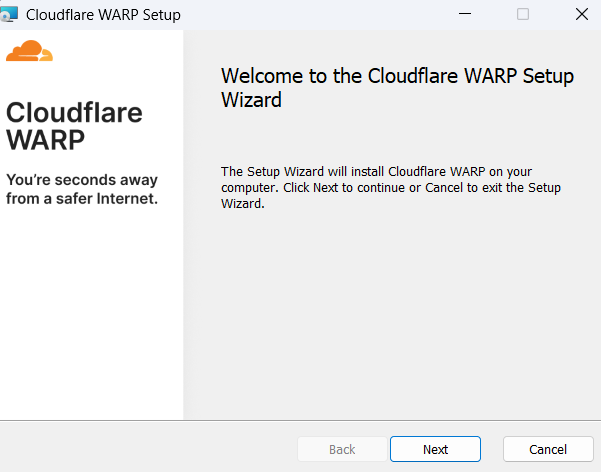Click the installer icon in the title bar
The image size is (601, 472).
(x=8, y=15)
